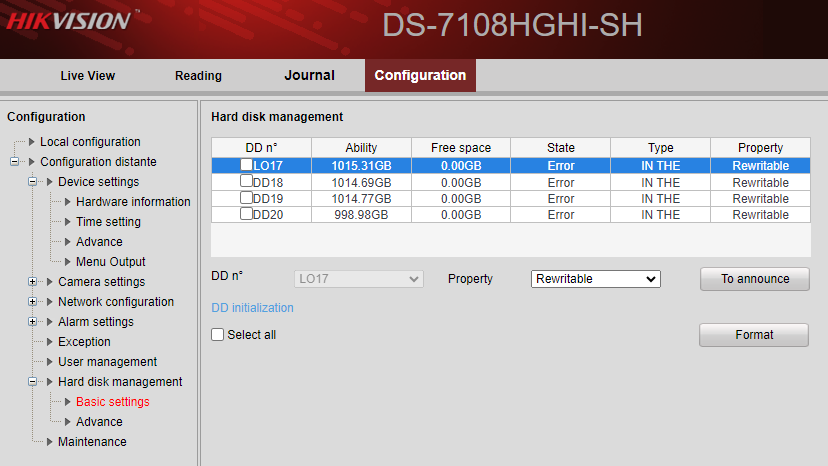Collapse the Configuration distante tree node
The width and height of the screenshot is (828, 466).
point(15,162)
